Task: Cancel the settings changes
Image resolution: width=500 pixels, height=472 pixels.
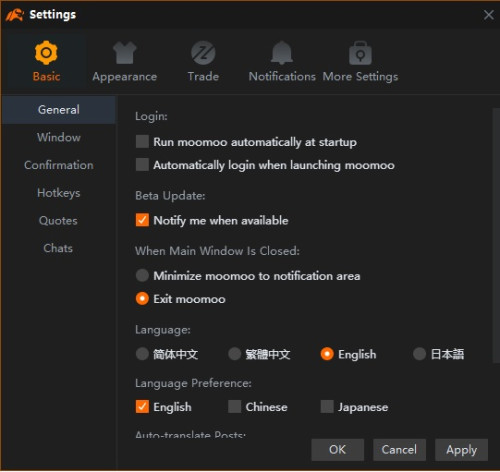Action: tap(399, 450)
